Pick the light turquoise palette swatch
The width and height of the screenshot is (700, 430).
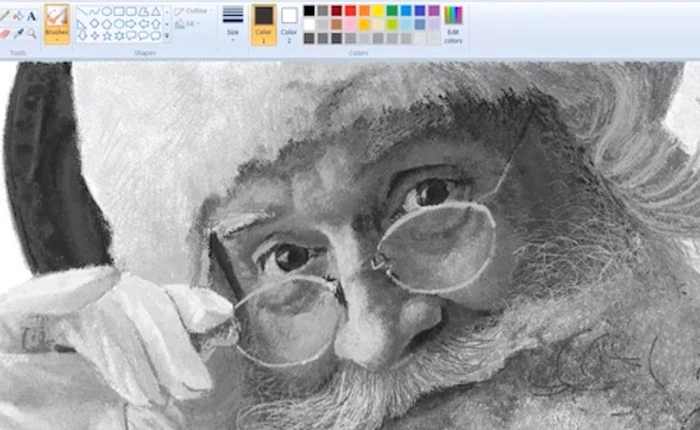click(x=406, y=25)
